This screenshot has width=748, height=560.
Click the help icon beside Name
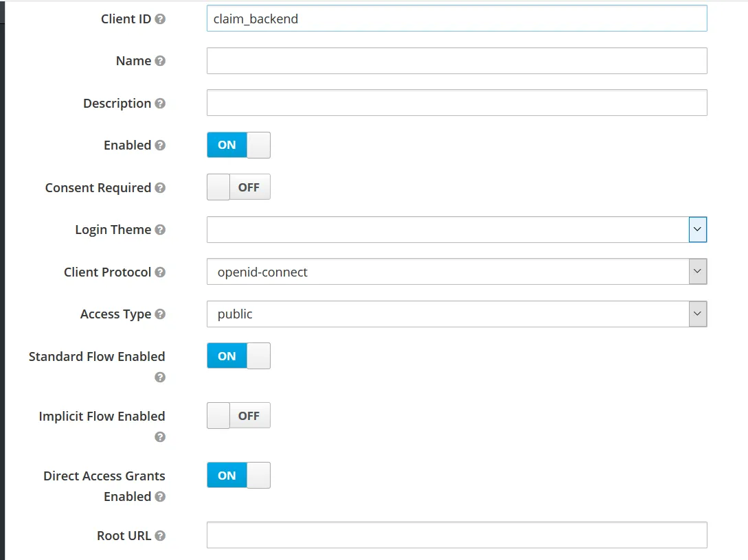160,61
